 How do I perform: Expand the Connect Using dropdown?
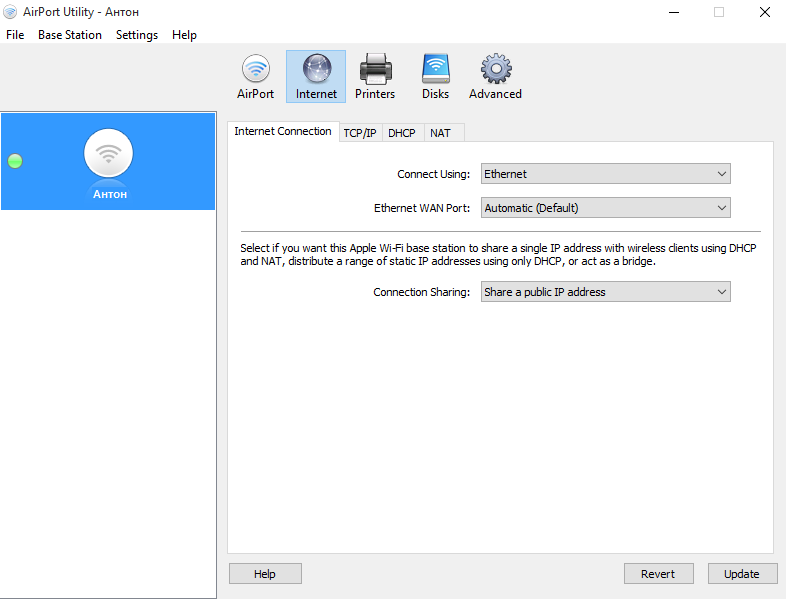pyautogui.click(x=605, y=174)
